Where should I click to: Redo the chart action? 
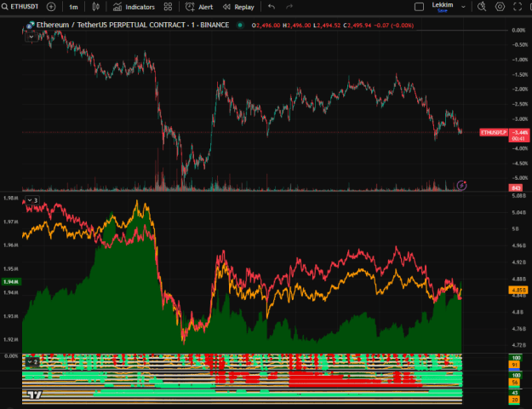click(x=289, y=7)
